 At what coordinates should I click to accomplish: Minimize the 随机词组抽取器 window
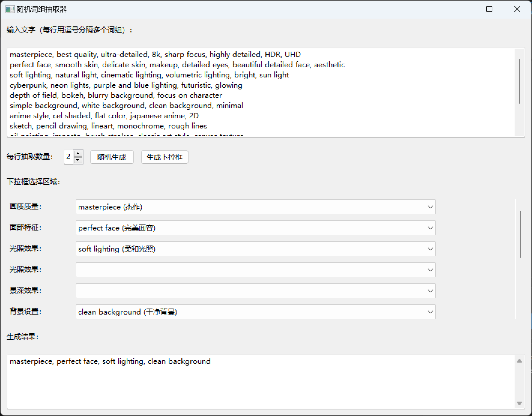462,9
